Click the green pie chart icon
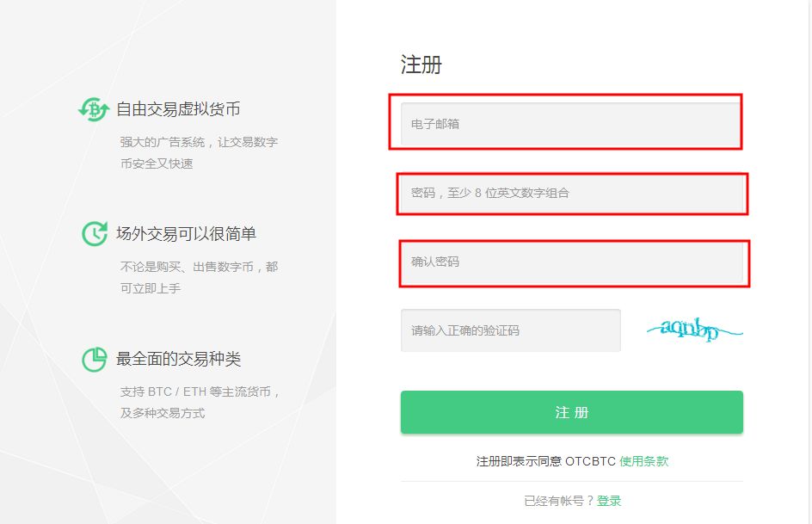The image size is (812, 524). click(x=94, y=359)
